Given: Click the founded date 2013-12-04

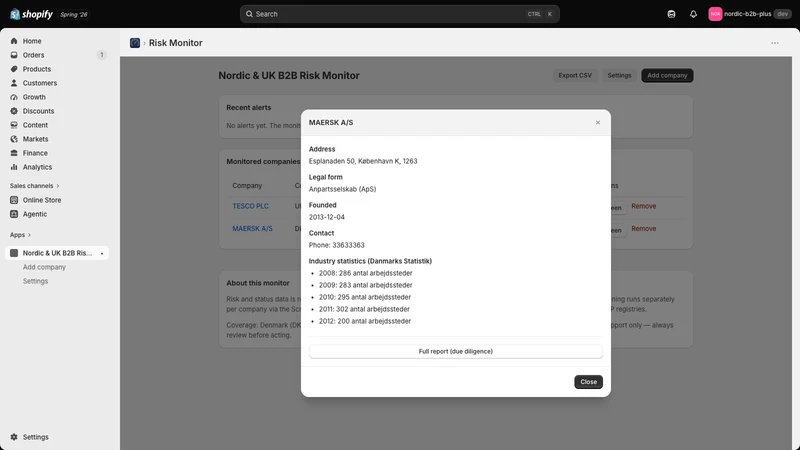Looking at the screenshot, I should point(327,217).
